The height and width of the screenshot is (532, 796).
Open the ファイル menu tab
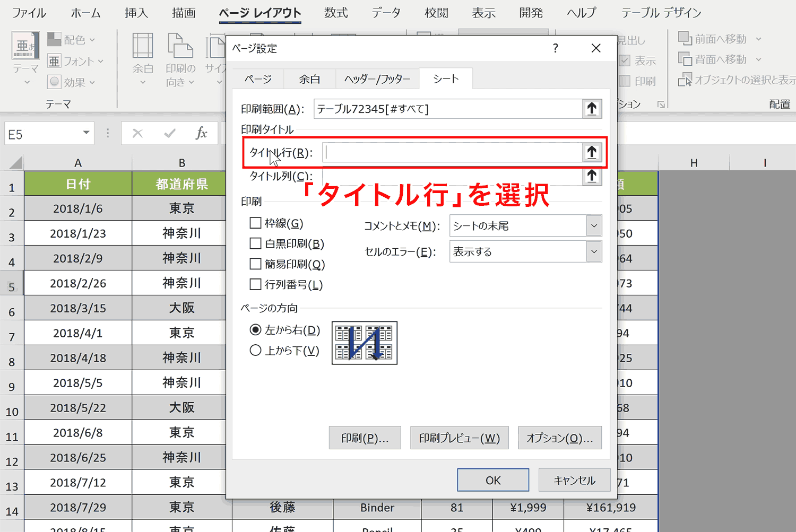(x=29, y=13)
